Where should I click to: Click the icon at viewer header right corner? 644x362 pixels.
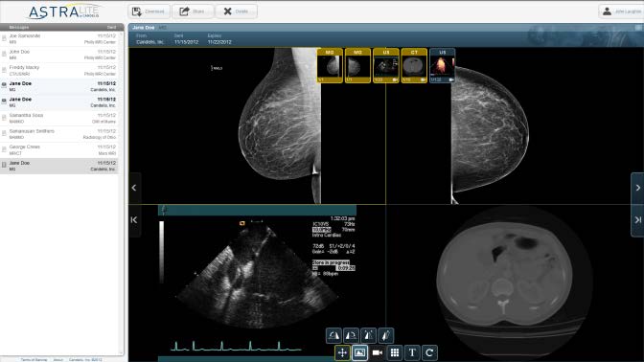point(638,28)
